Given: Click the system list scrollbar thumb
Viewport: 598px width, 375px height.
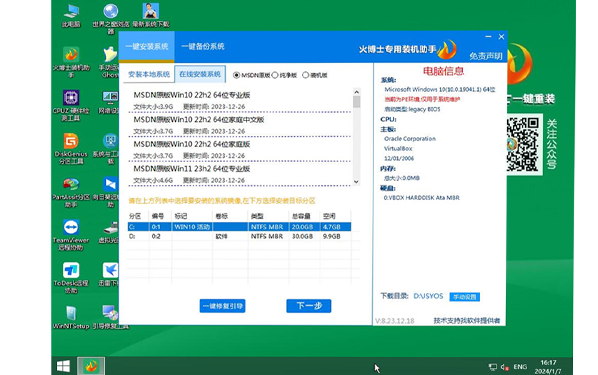Looking at the screenshot, I should (x=357, y=102).
